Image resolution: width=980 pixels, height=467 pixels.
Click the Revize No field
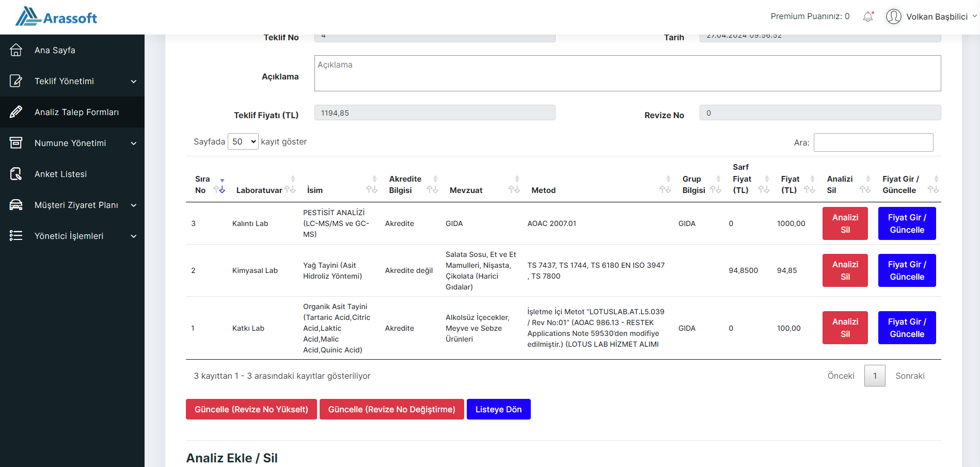[x=820, y=112]
